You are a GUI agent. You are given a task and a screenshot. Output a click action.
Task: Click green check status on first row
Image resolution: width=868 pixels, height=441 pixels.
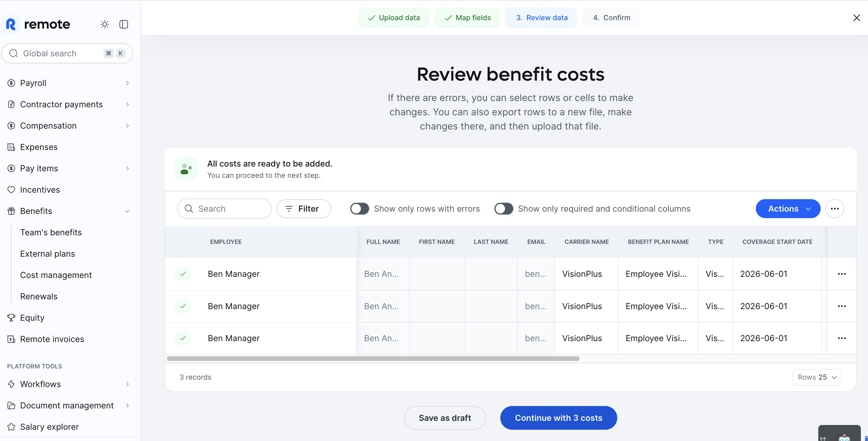point(183,274)
